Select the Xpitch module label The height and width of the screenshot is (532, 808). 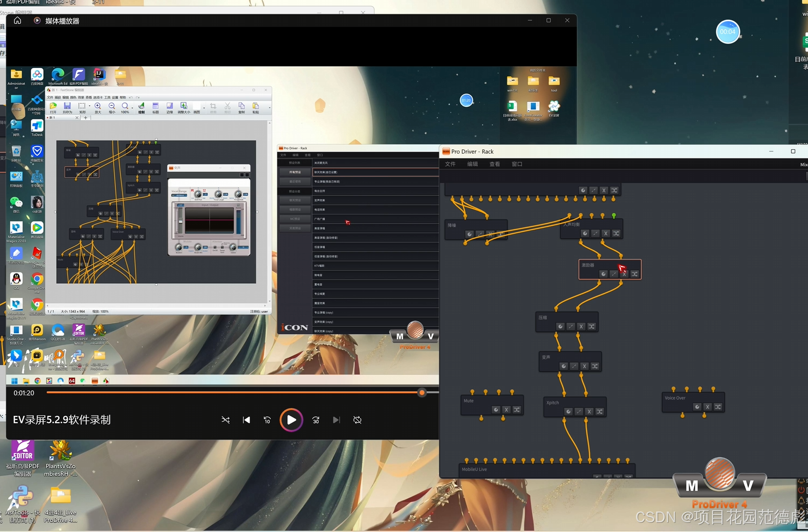click(552, 403)
